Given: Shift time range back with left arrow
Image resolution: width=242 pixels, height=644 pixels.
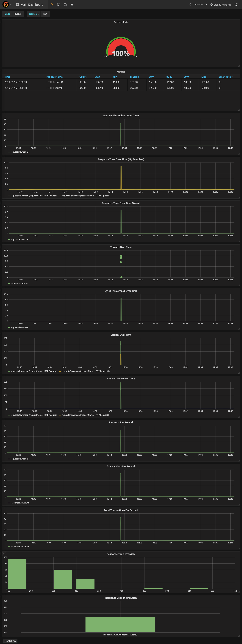Looking at the screenshot, I should [190, 5].
